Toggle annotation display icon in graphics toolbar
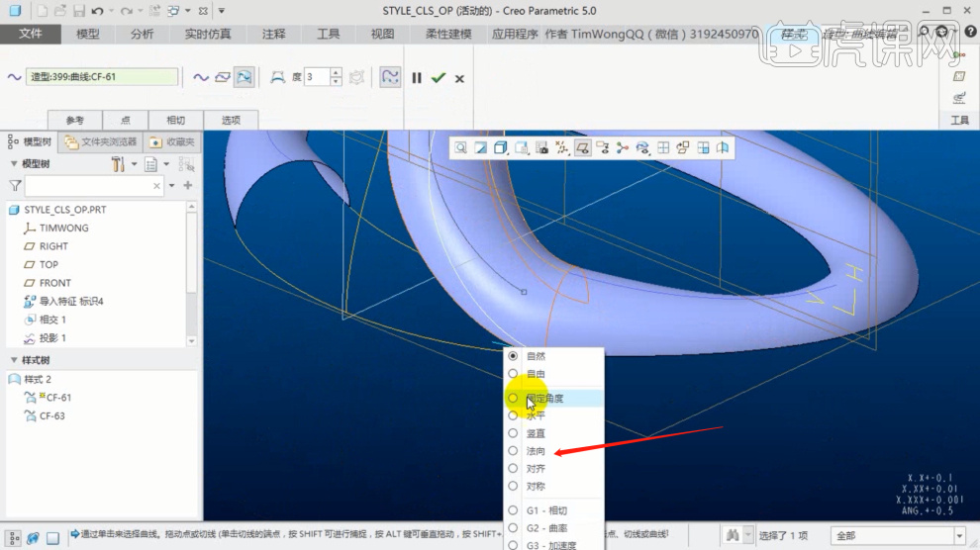Screen dimensions: 980x550 (603, 148)
